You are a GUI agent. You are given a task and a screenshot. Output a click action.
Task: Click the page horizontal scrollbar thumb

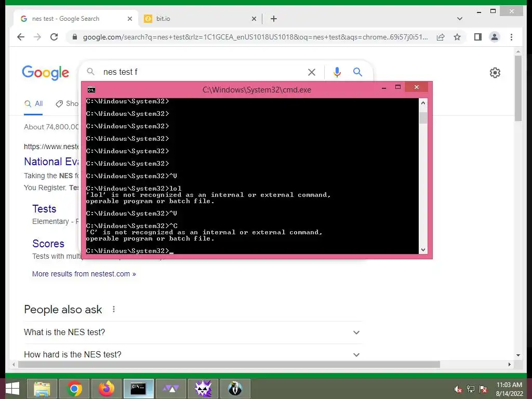tap(229, 364)
